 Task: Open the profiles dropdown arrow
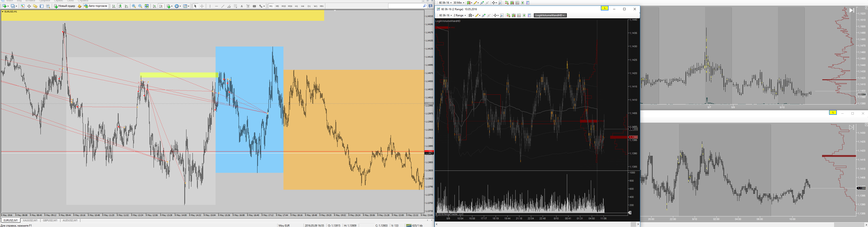[x=17, y=6]
